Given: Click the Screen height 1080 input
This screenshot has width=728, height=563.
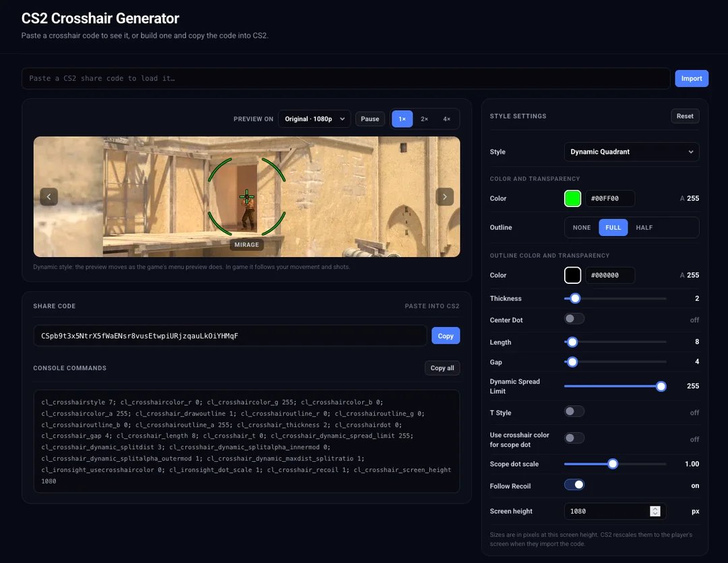Looking at the screenshot, I should (615, 511).
